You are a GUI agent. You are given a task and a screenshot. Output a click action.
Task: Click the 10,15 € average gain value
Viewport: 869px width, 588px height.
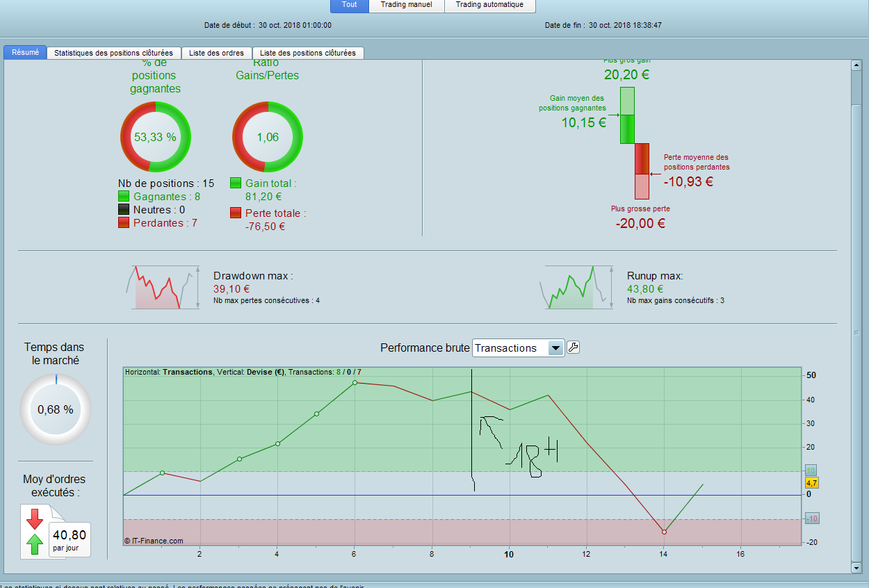click(584, 123)
